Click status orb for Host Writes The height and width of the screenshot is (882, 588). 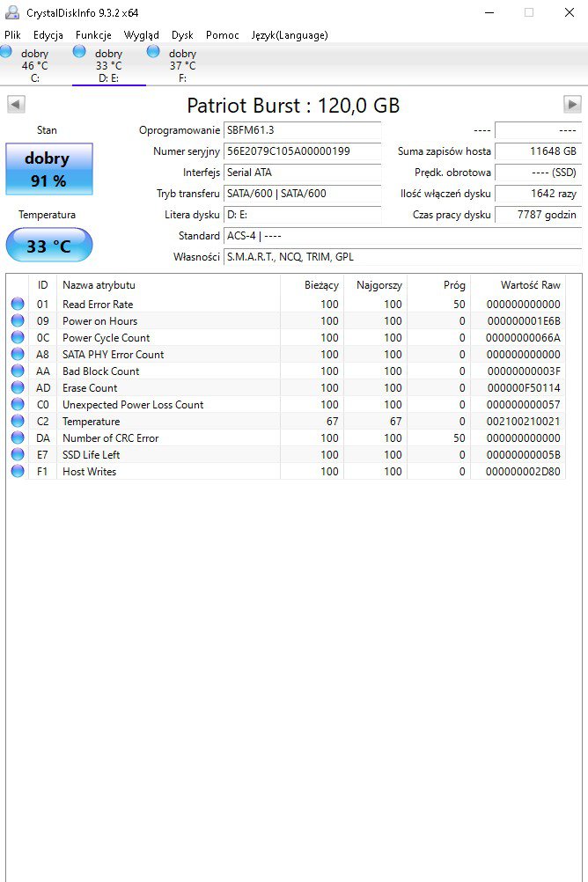[18, 472]
